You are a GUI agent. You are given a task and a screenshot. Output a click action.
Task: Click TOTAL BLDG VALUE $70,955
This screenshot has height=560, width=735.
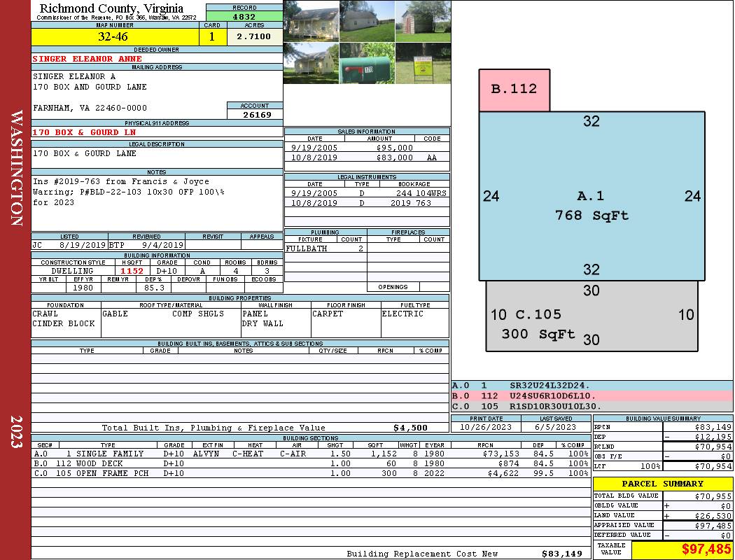tap(713, 496)
